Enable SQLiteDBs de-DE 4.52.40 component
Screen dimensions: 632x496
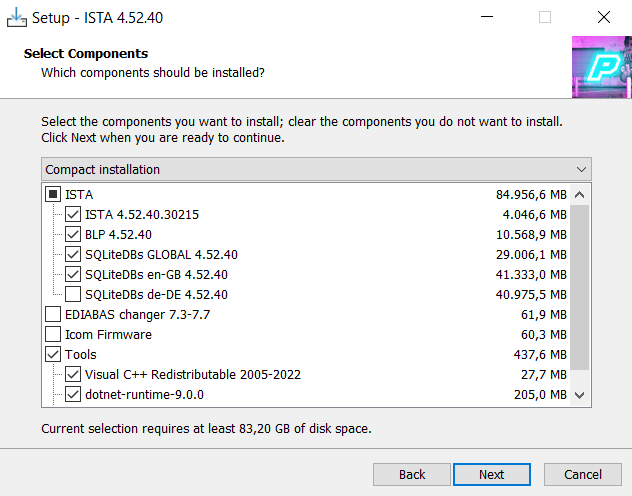73,294
